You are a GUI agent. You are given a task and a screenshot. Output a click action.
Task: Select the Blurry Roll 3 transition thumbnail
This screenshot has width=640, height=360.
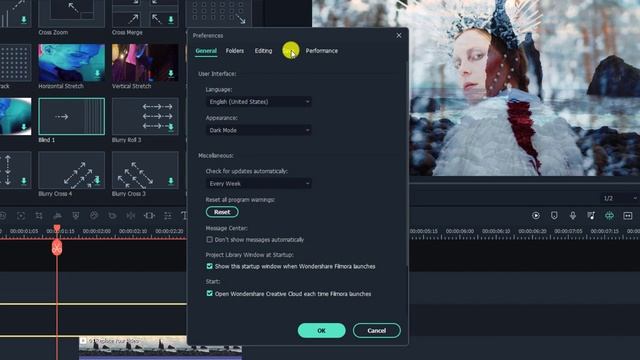point(145,116)
